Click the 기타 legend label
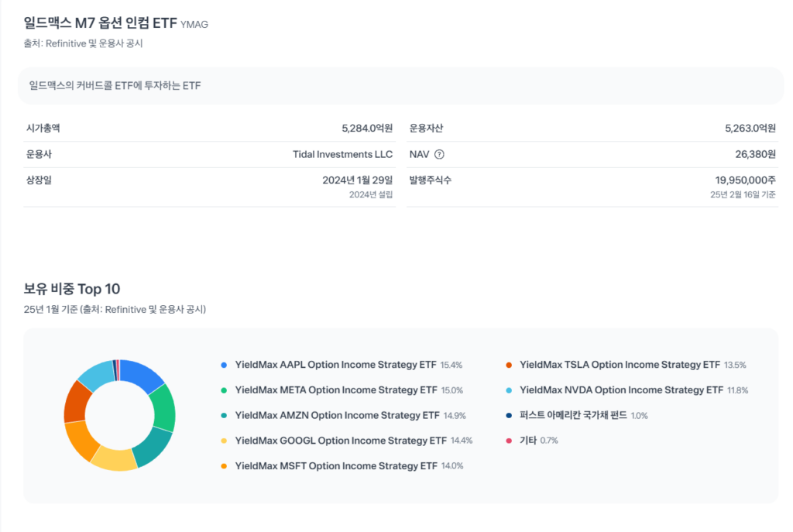This screenshot has height=532, width=793. pyautogui.click(x=528, y=441)
